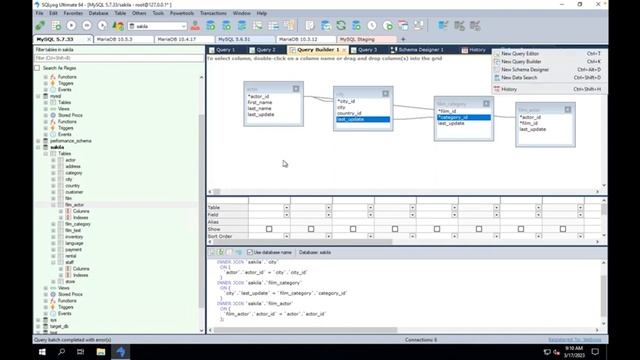The width and height of the screenshot is (640, 360).
Task: Choose New Data Search from popup menu
Action: pyautogui.click(x=549, y=78)
